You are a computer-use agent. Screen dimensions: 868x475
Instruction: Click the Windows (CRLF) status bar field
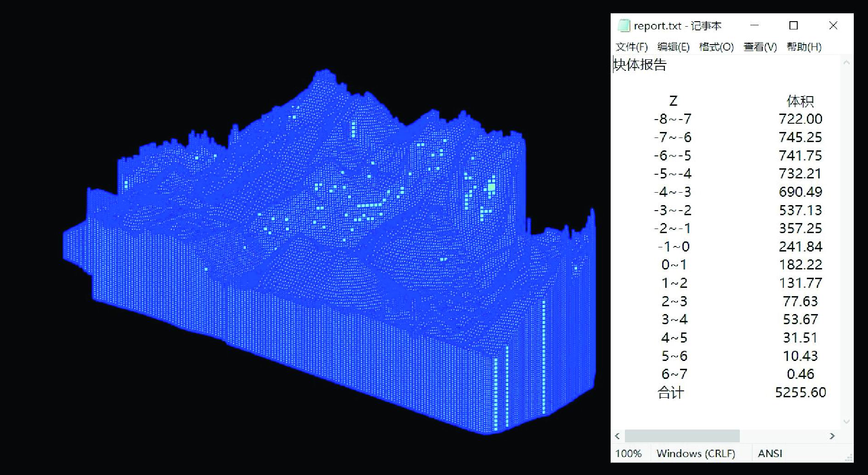[696, 453]
